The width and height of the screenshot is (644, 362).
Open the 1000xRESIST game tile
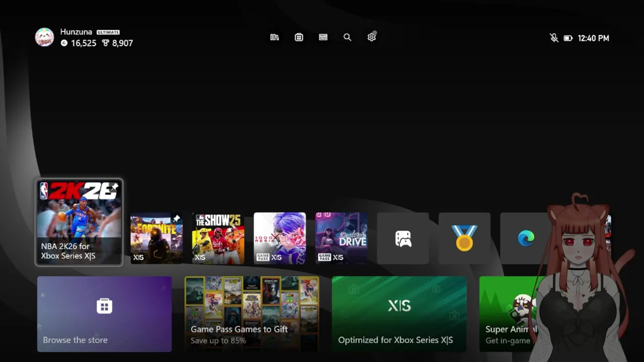click(280, 238)
